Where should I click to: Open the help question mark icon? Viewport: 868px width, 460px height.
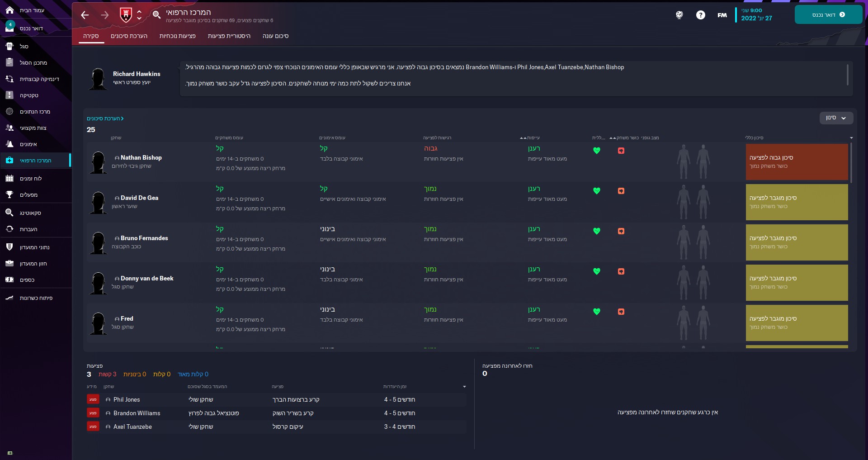click(701, 15)
